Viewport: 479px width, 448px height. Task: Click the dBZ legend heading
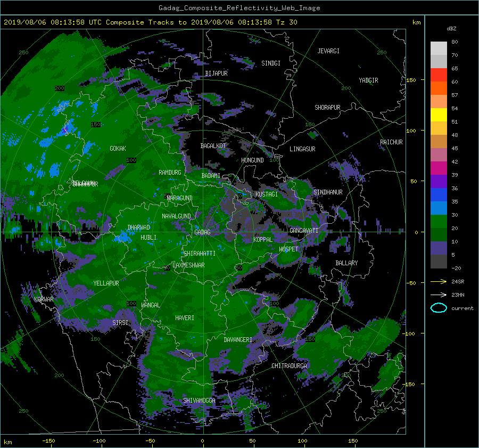click(x=451, y=29)
